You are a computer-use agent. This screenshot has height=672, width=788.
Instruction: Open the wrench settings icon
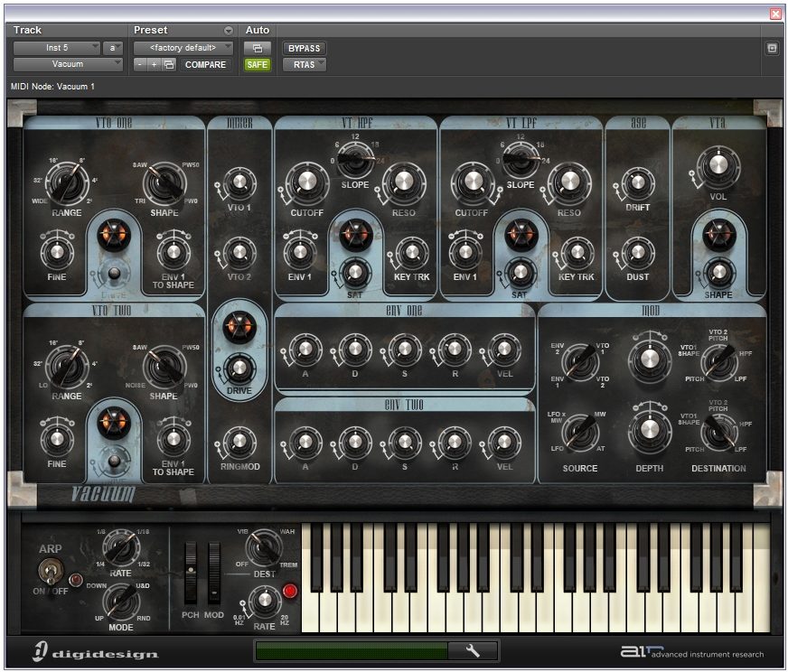pyautogui.click(x=473, y=651)
